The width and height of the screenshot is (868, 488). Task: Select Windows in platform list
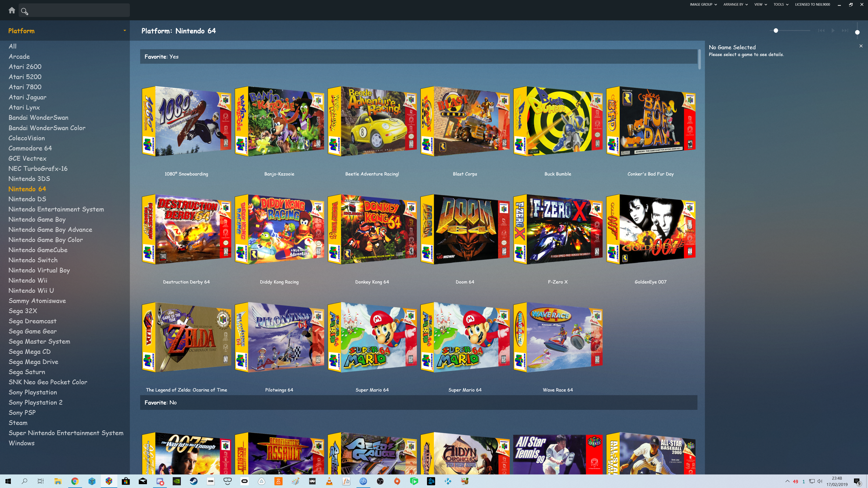tap(21, 443)
